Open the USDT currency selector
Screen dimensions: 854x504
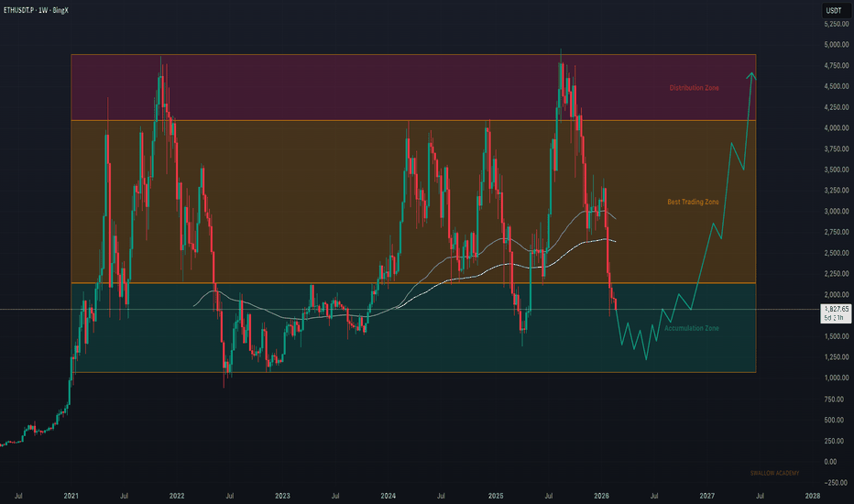click(x=834, y=10)
